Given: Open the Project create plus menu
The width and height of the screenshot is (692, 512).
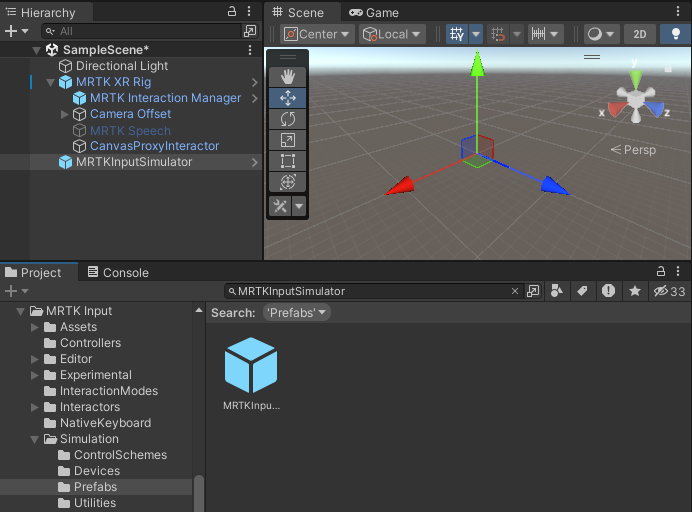Looking at the screenshot, I should [16, 291].
